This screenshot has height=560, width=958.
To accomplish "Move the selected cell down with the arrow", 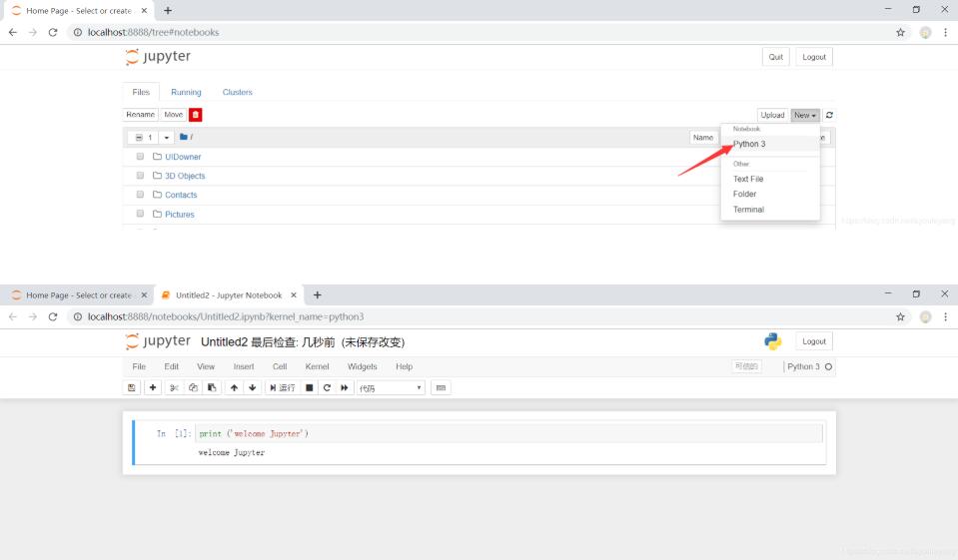I will (253, 387).
